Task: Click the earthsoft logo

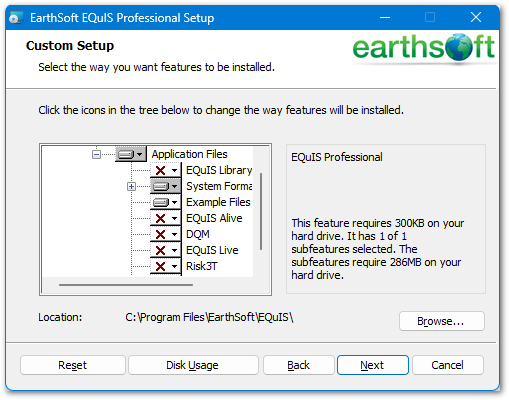Action: tap(423, 48)
